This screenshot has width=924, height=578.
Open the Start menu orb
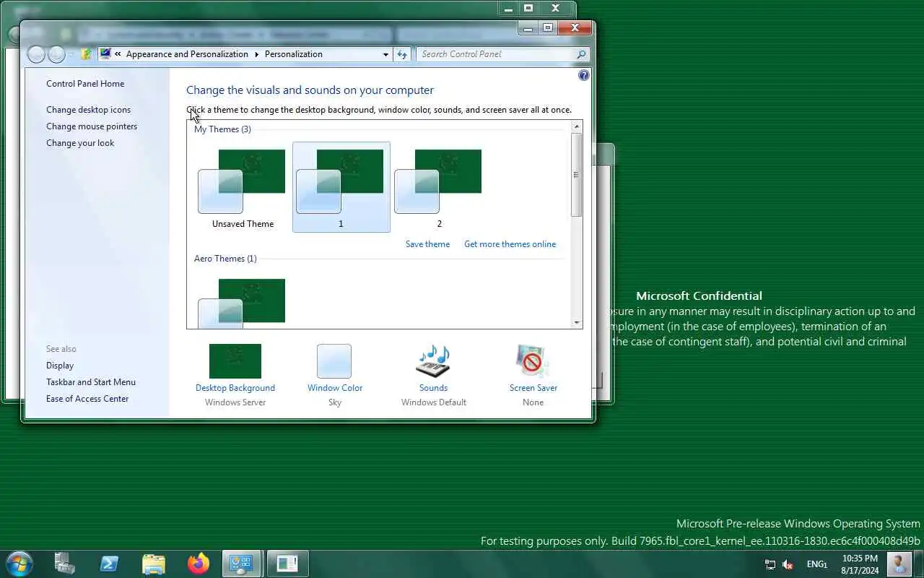19,564
